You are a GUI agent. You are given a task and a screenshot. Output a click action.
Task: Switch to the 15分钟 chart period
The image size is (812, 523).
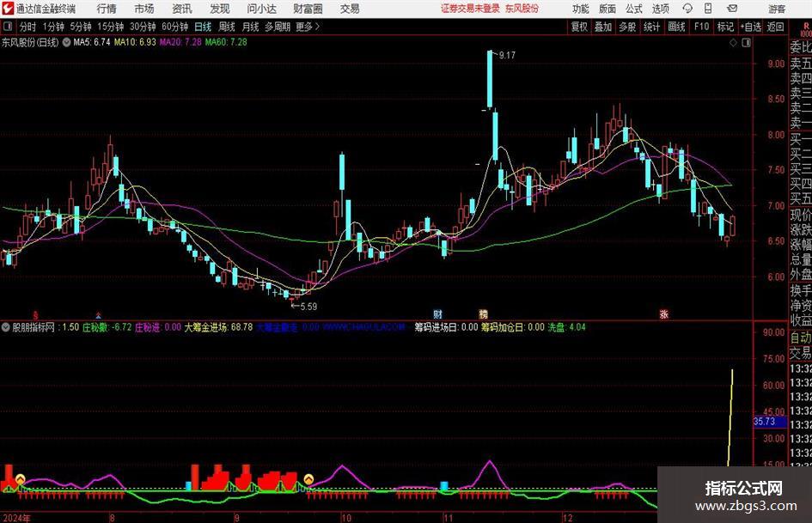pos(110,27)
